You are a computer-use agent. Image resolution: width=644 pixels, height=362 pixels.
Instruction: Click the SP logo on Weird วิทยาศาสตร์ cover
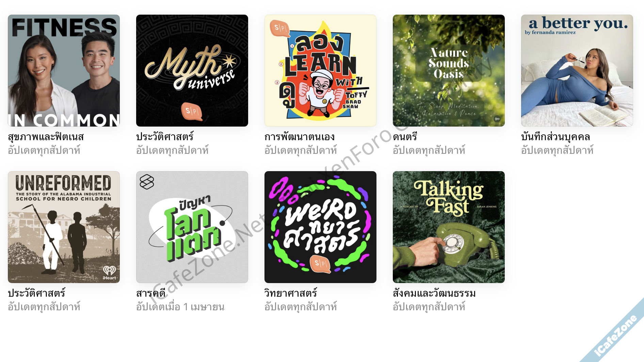(320, 264)
